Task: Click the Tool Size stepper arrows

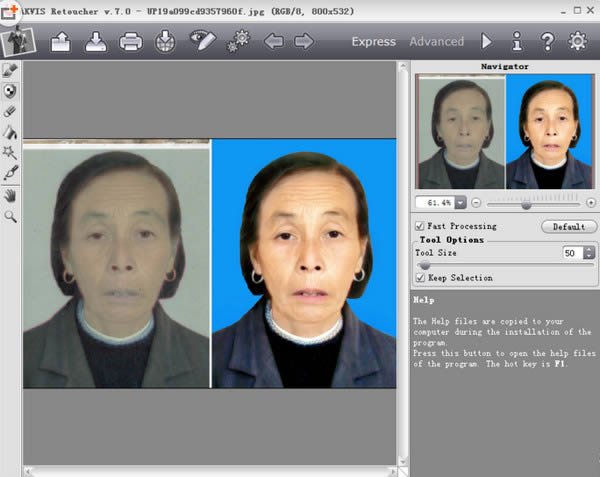Action: (x=589, y=253)
